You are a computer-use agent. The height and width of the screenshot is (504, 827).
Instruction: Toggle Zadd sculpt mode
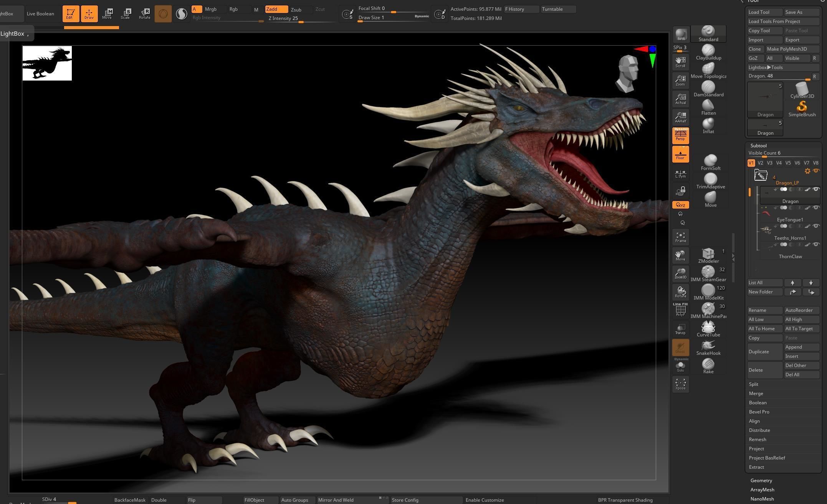pyautogui.click(x=276, y=9)
